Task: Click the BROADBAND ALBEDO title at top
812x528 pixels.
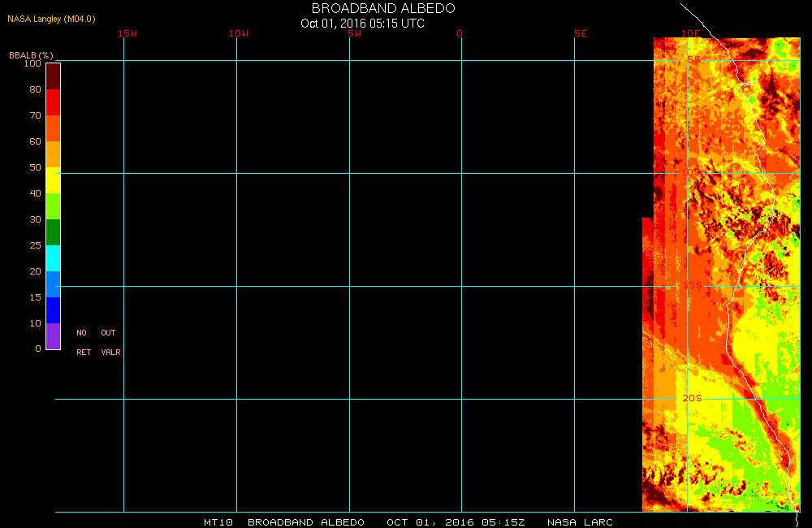Action: 383,8
